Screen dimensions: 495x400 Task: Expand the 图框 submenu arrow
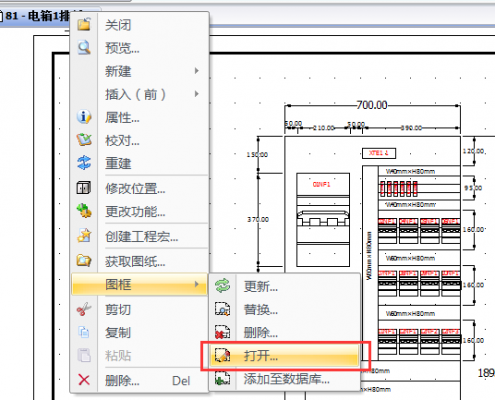point(197,284)
